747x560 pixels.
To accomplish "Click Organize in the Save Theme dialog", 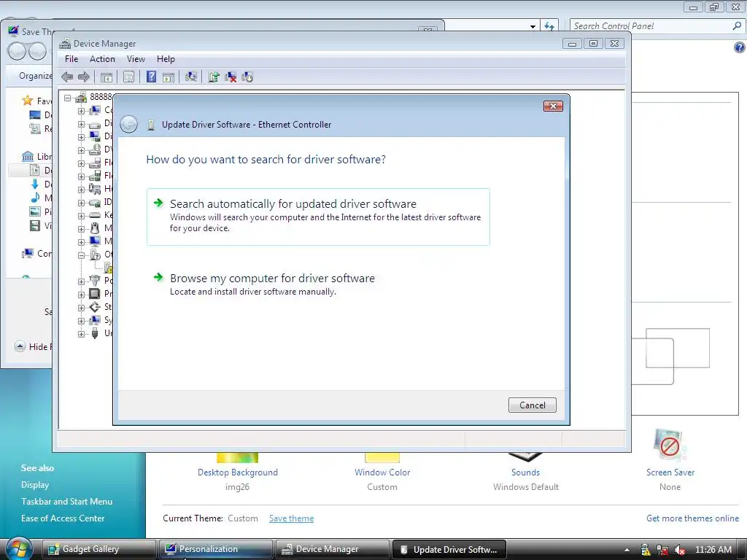I will tap(35, 76).
